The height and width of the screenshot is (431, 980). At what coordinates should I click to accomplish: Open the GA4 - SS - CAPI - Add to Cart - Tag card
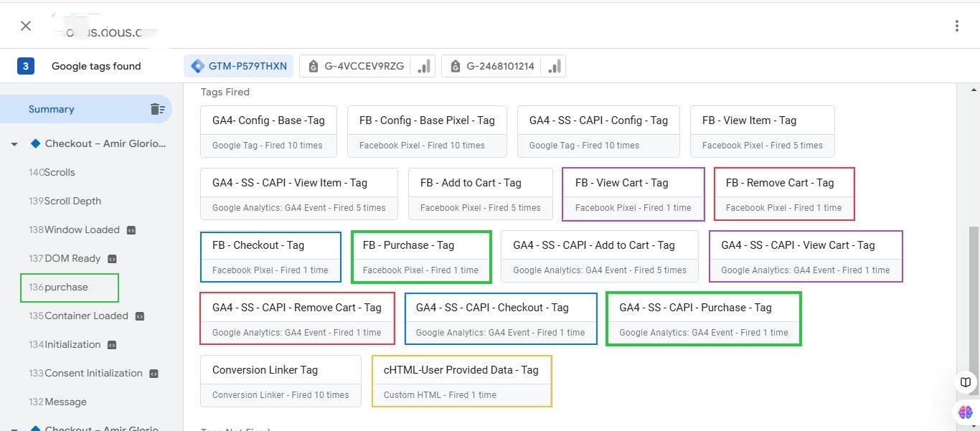pos(600,257)
